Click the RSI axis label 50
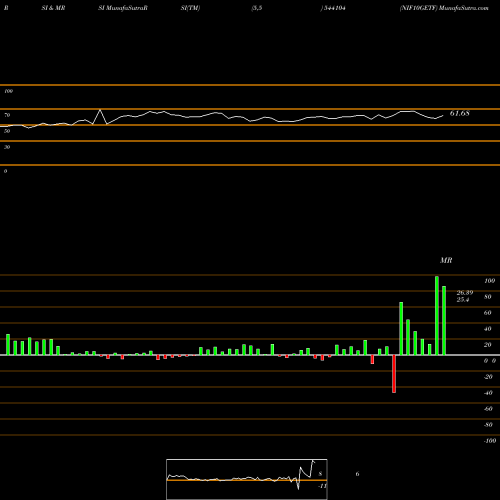This screenshot has width=500, height=500. (x=7, y=131)
